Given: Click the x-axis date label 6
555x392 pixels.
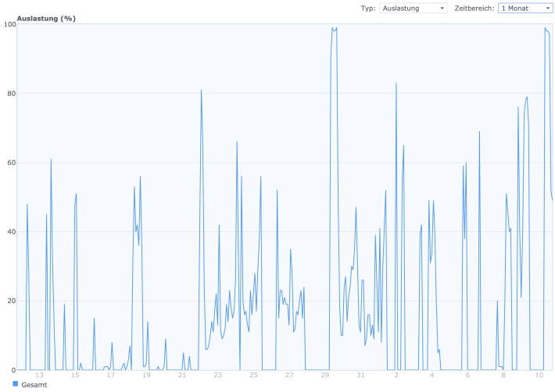Looking at the screenshot, I should pos(467,375).
